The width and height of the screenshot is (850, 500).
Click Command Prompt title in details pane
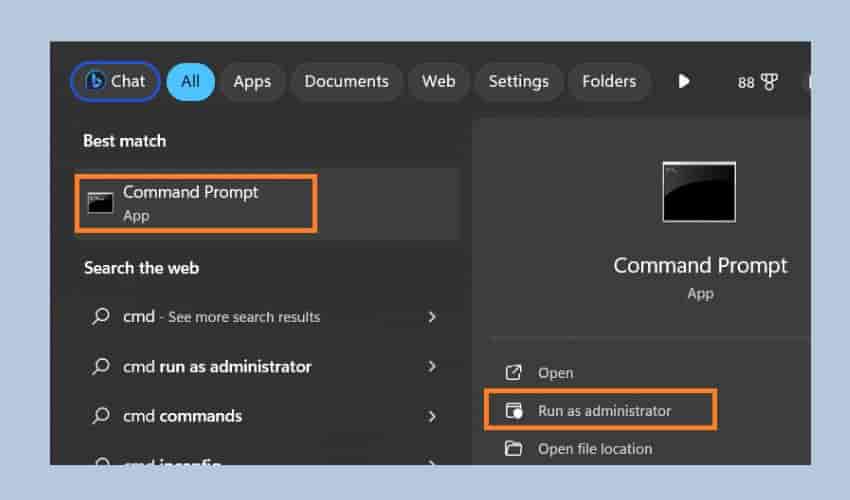tap(700, 266)
